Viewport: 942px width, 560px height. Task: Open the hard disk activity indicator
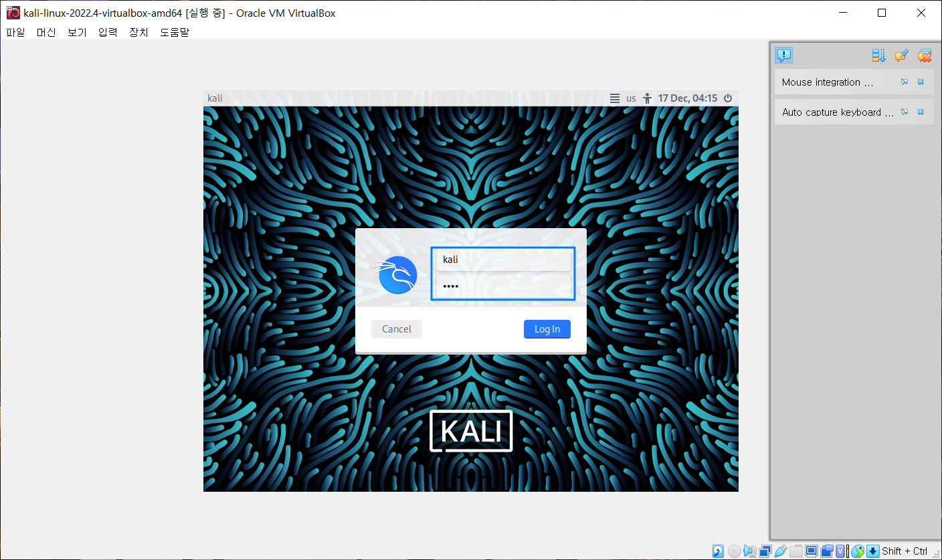click(718, 551)
